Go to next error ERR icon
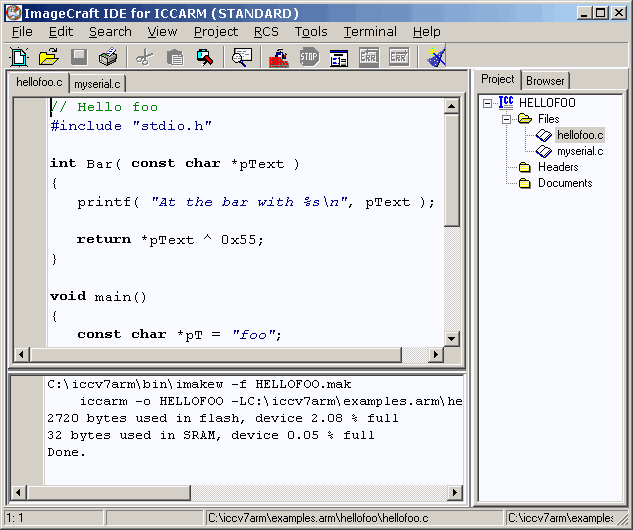The image size is (633, 530). pos(398,57)
